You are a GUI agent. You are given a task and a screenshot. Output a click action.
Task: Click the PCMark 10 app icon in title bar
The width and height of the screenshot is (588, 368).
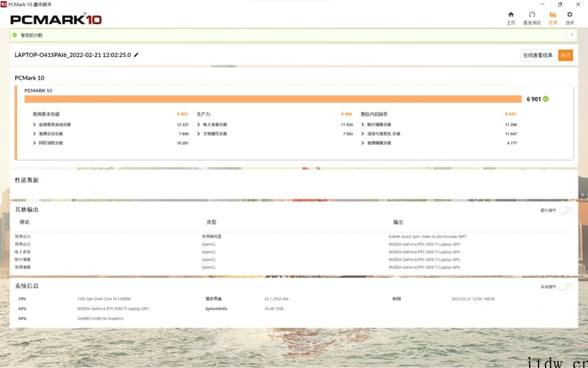click(4, 4)
